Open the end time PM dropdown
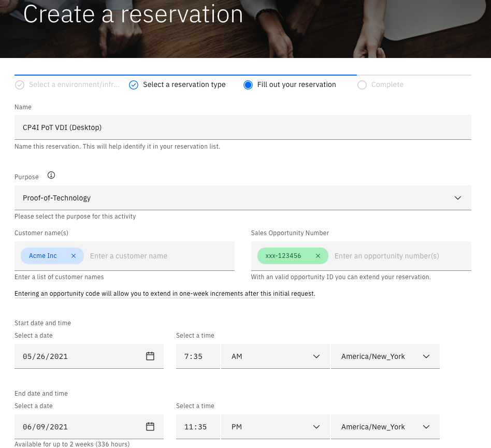The image size is (491, 448). click(275, 427)
